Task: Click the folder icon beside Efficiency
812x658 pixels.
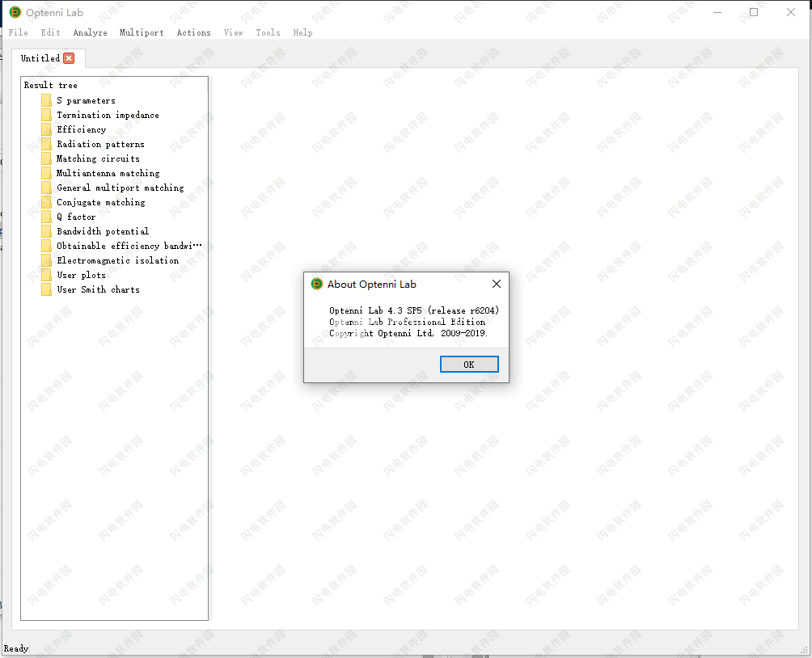Action: [x=46, y=129]
